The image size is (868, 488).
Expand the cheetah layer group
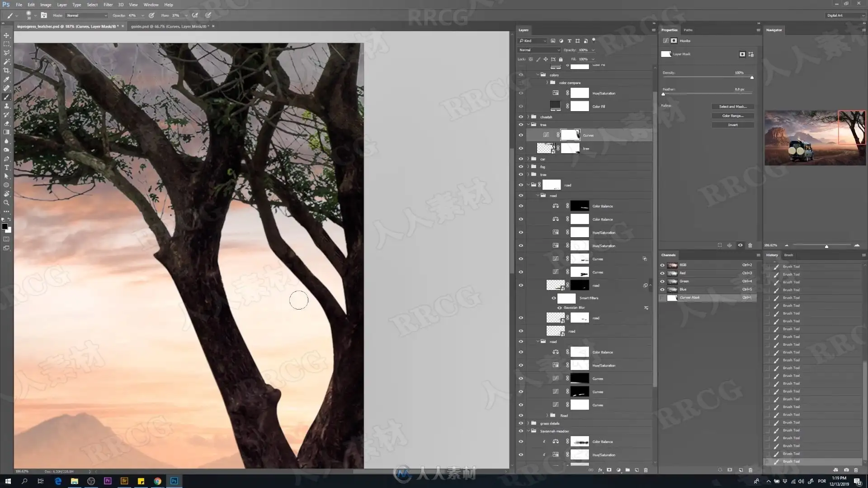pyautogui.click(x=528, y=117)
